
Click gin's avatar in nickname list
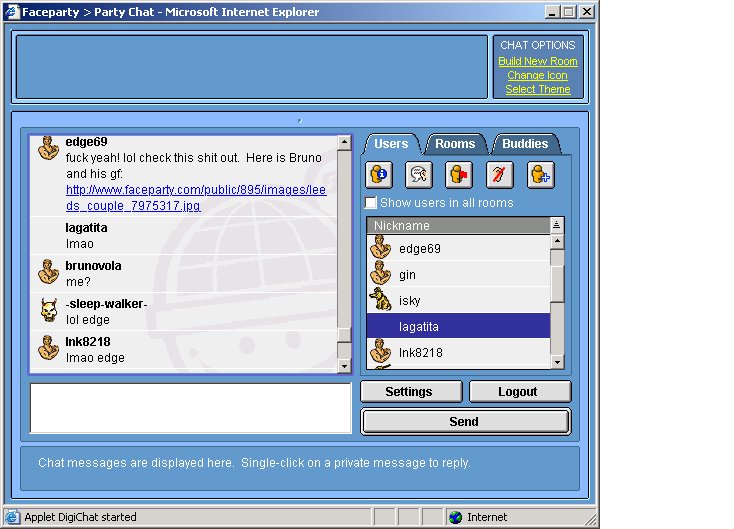point(381,274)
